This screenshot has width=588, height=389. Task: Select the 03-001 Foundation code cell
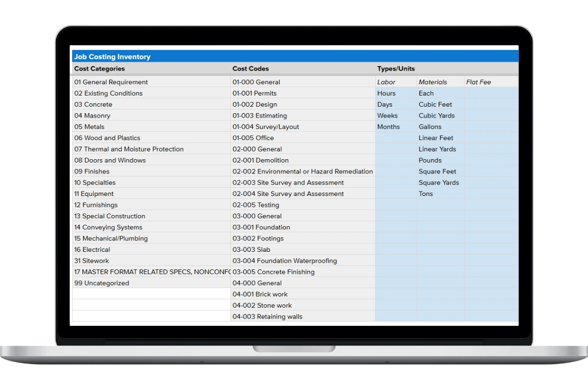point(303,227)
